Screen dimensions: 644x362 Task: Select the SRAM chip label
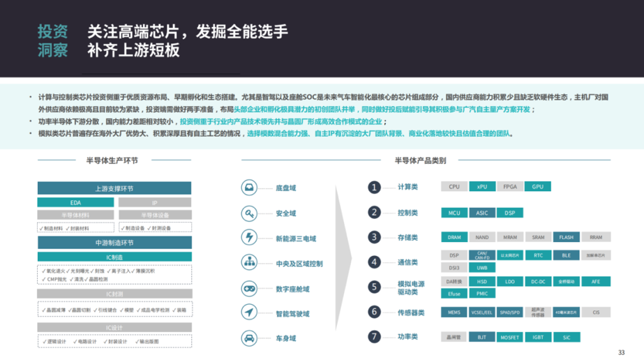click(538, 237)
